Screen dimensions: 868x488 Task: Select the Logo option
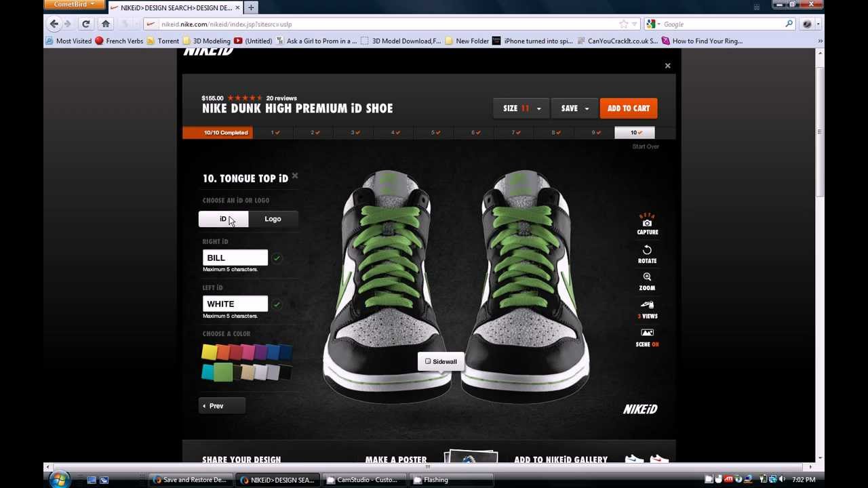click(x=273, y=219)
